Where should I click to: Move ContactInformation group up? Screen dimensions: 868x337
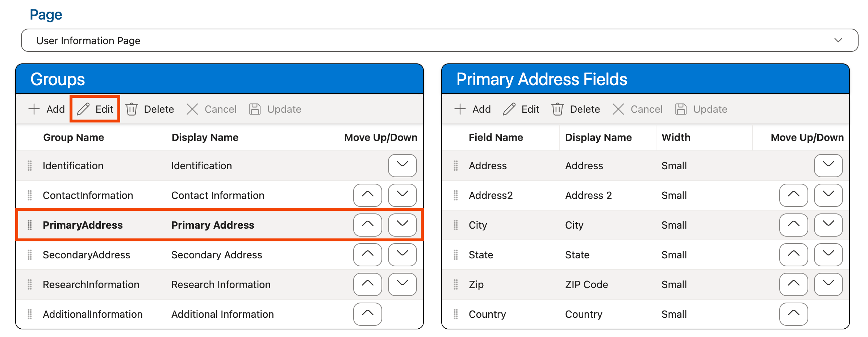coord(367,195)
